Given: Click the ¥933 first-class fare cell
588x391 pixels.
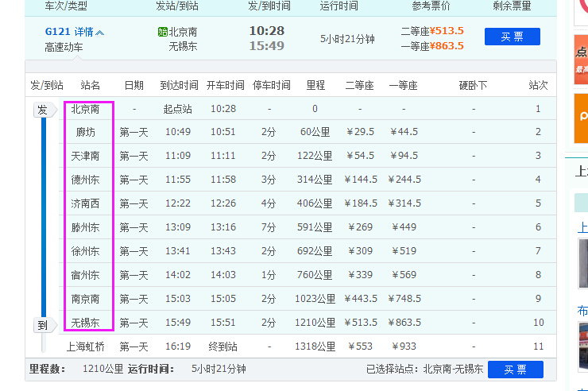Looking at the screenshot, I should (x=404, y=346).
